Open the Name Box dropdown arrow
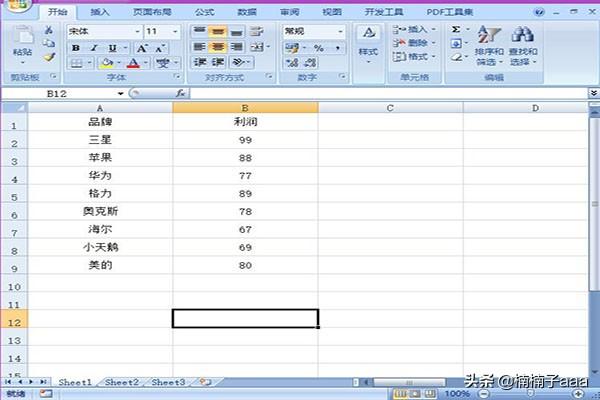 [121, 94]
